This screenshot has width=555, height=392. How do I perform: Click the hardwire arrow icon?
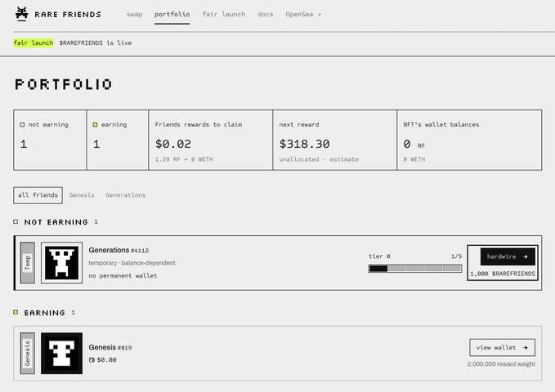tap(526, 256)
